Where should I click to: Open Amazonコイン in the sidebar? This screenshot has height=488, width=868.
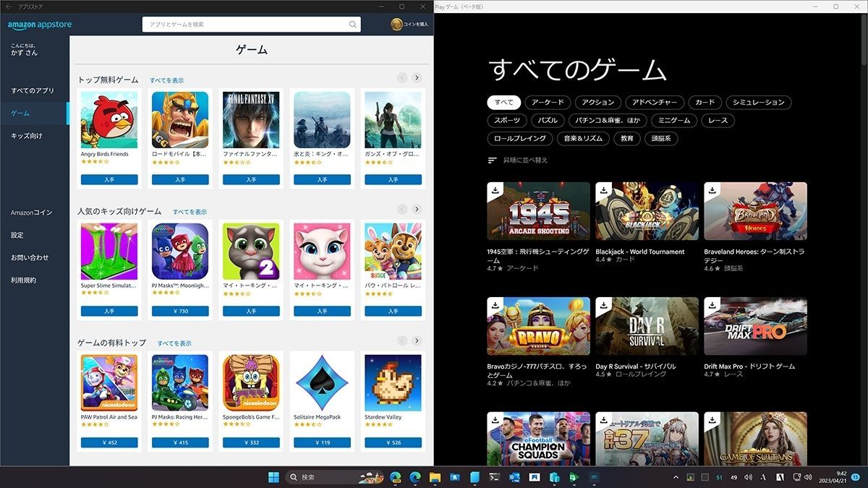pyautogui.click(x=32, y=213)
